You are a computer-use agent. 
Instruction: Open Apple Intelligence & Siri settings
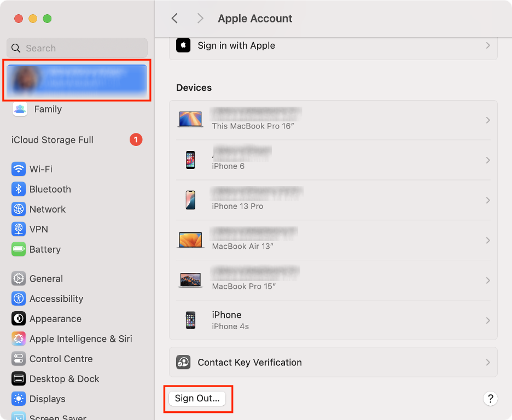(19, 339)
